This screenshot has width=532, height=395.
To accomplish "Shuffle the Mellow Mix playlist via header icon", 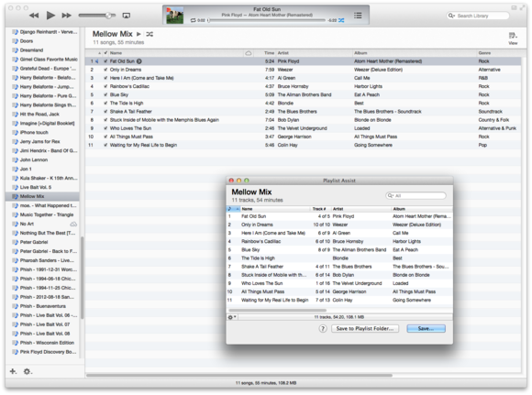I will 150,34.
